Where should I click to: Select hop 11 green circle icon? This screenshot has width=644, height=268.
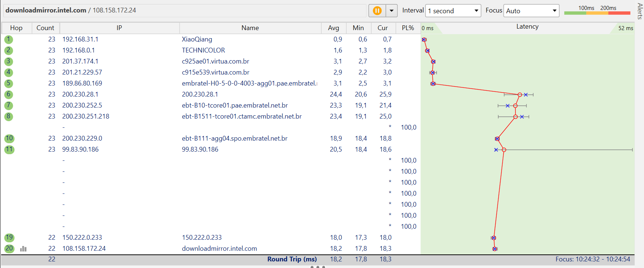pos(9,149)
